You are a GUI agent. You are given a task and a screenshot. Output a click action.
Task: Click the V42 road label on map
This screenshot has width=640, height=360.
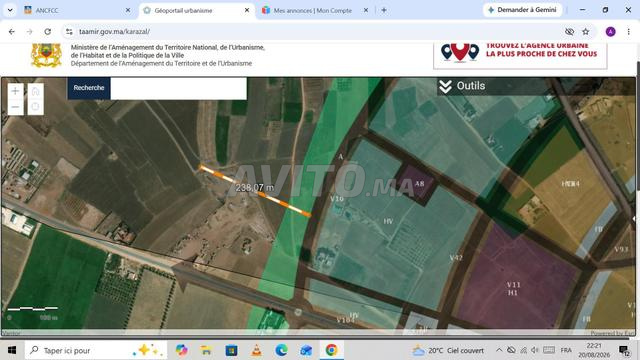[456, 258]
